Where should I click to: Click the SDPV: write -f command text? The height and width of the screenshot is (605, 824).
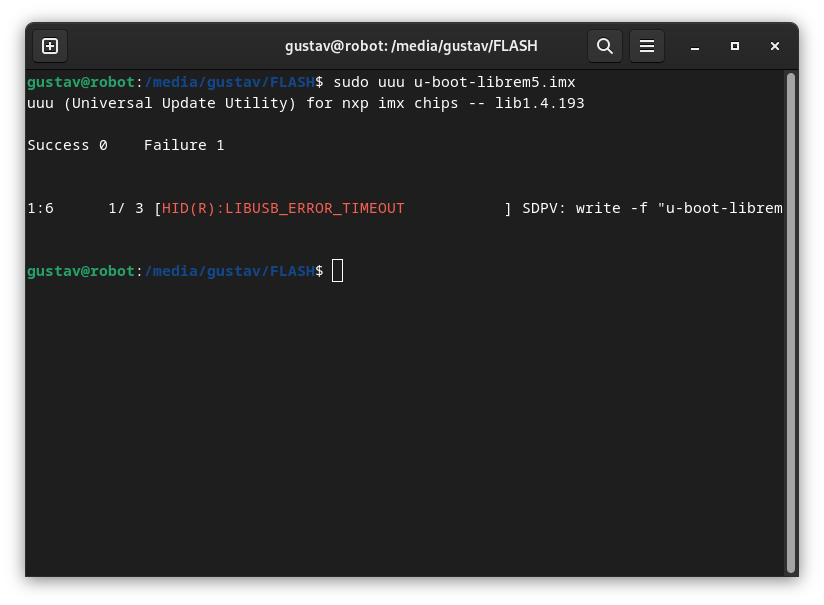click(x=585, y=209)
